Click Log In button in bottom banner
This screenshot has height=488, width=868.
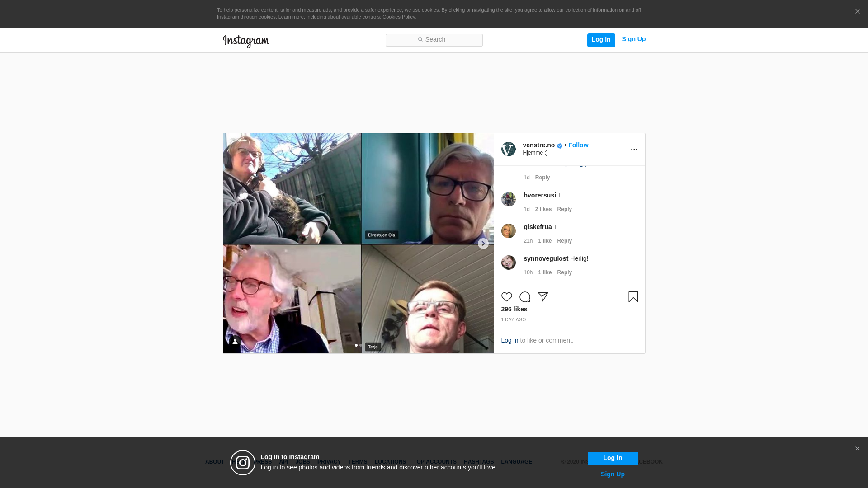pos(613,458)
